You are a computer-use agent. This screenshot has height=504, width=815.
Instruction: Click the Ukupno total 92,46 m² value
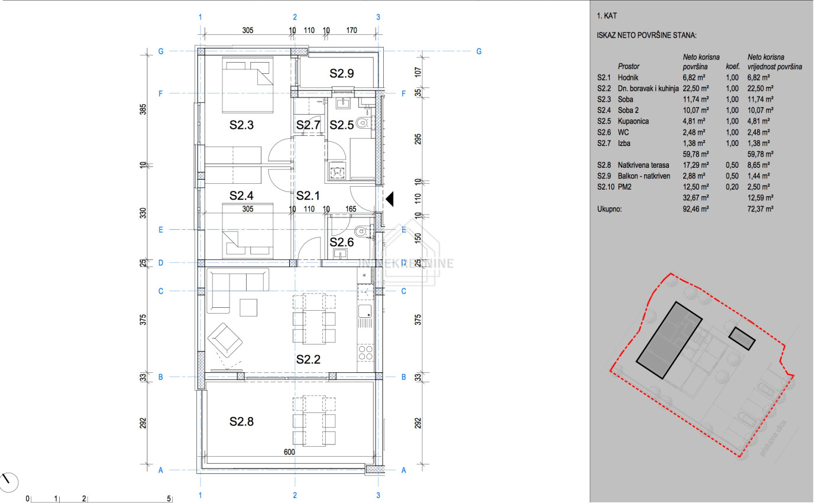pos(696,209)
